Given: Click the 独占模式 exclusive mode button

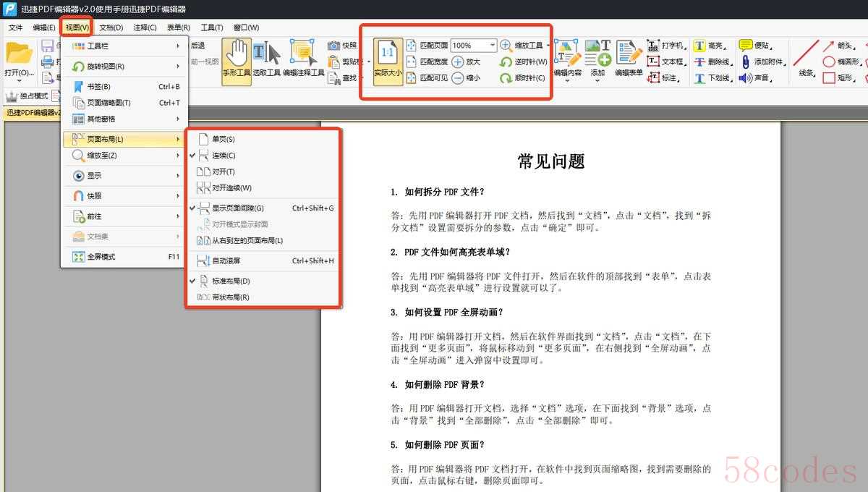Looking at the screenshot, I should pyautogui.click(x=27, y=96).
